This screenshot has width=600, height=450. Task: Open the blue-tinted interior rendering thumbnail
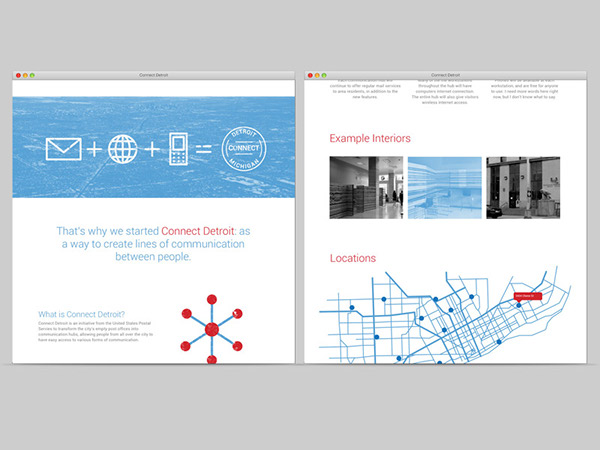tap(445, 188)
